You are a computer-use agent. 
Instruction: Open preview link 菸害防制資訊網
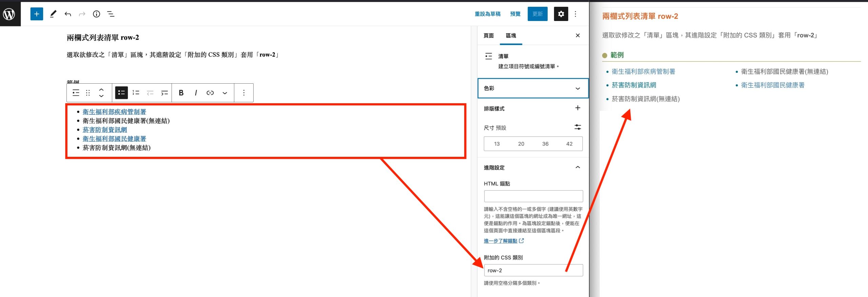634,85
